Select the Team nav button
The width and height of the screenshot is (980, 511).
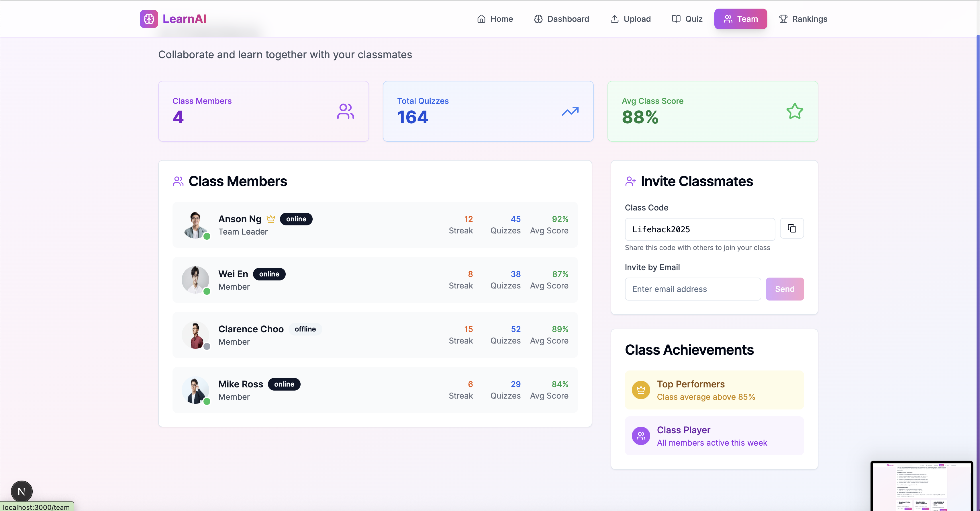(x=740, y=19)
